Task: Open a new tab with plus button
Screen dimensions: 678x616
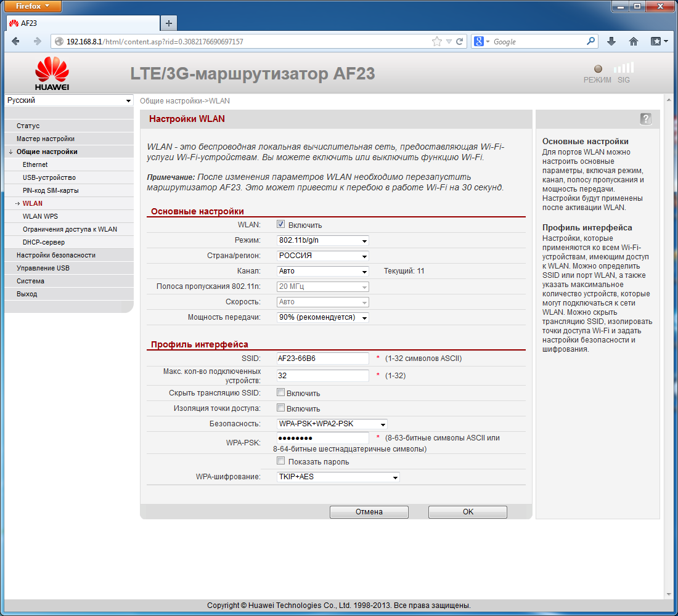Action: 169,23
